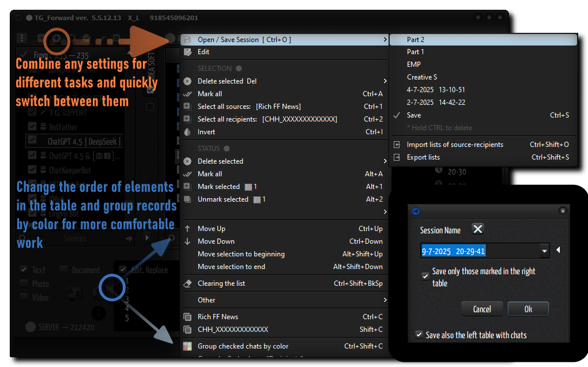
Task: Expand submenu arrow of STATUS Delete selected
Action: pyautogui.click(x=385, y=161)
